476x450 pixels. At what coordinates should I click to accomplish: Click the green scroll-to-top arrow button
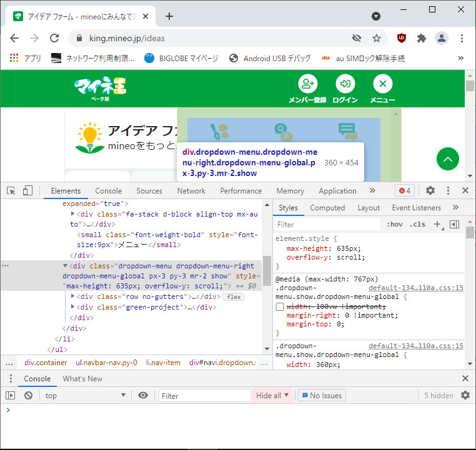tap(448, 160)
